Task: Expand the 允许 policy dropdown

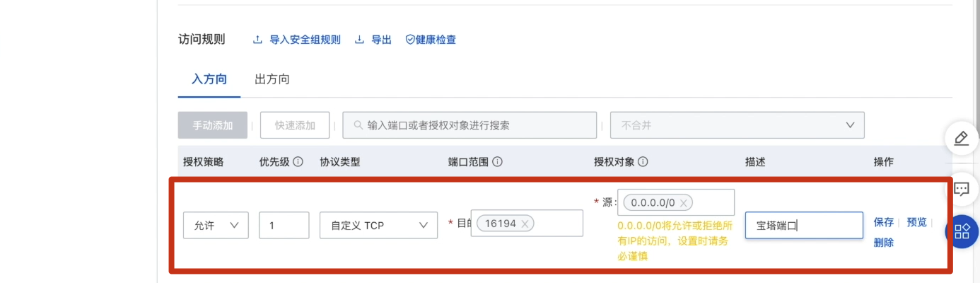Action: tap(216, 226)
